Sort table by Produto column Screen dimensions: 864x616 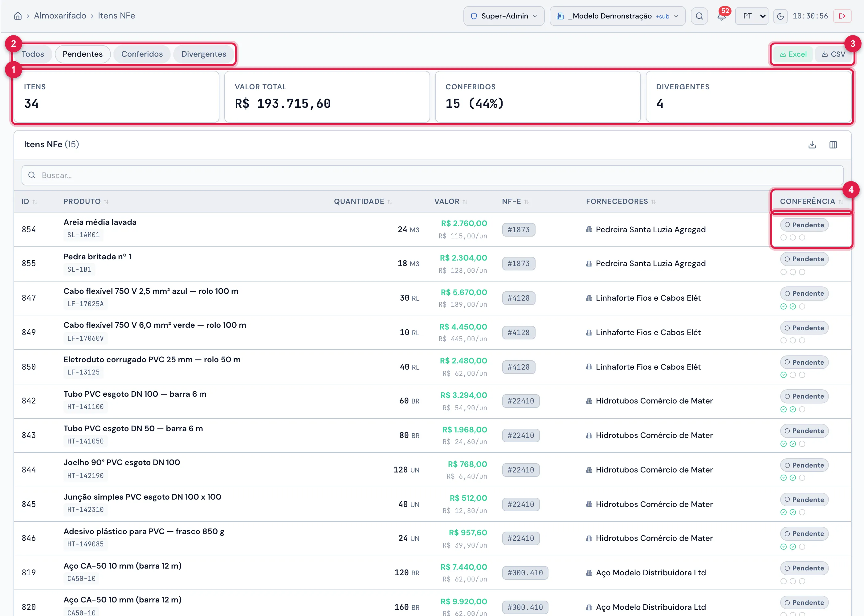[106, 202]
